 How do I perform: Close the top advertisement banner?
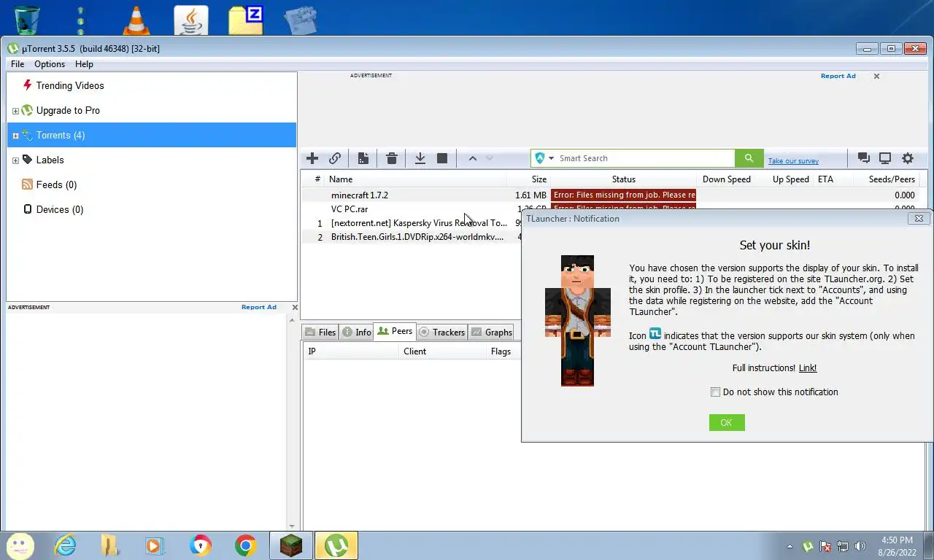click(876, 76)
